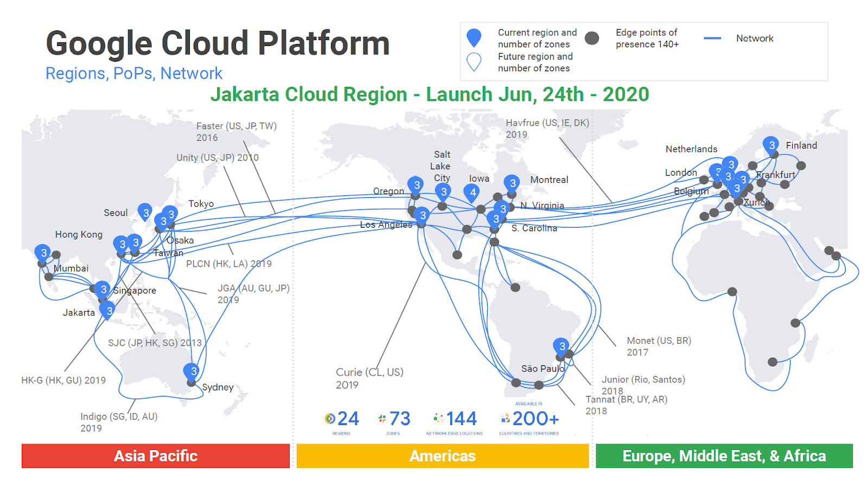Click the Zurich label

pos(756,202)
